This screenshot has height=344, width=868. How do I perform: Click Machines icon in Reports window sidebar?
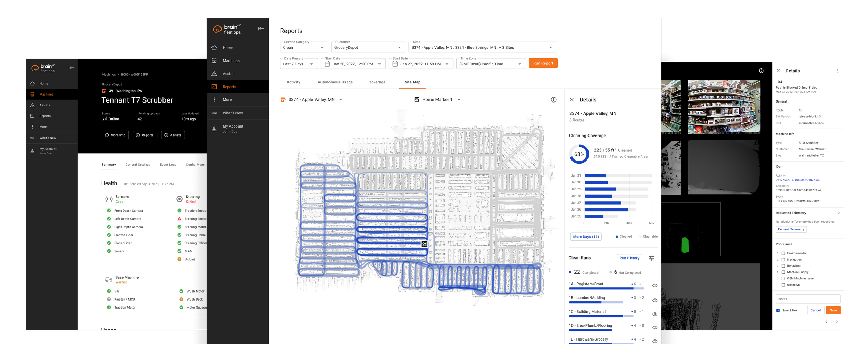214,60
